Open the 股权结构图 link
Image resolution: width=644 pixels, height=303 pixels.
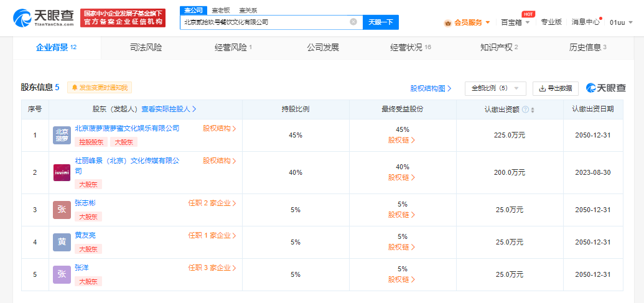pyautogui.click(x=431, y=88)
